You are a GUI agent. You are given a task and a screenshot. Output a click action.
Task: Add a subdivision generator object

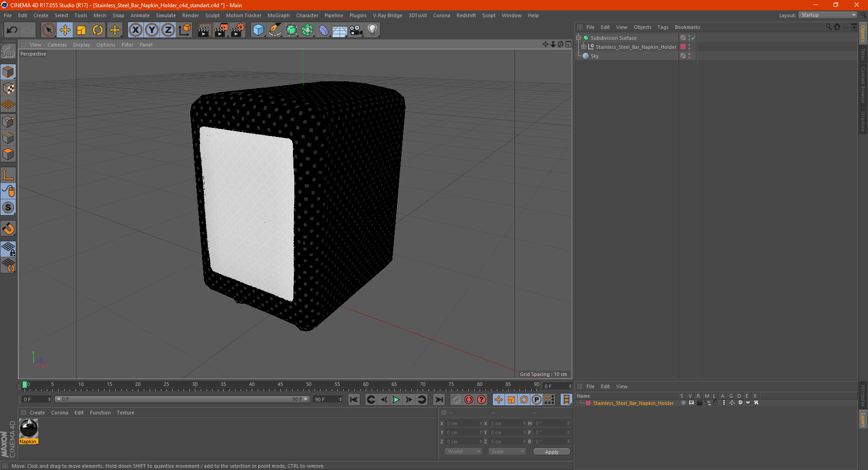(291, 30)
